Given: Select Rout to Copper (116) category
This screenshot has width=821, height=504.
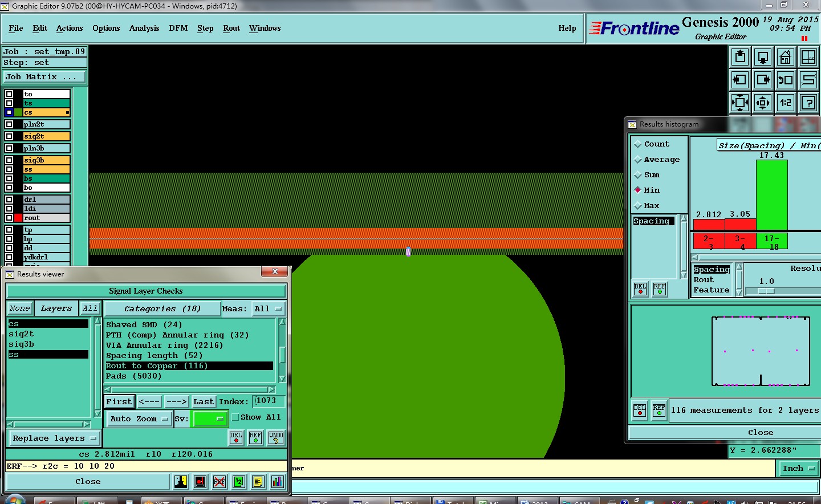Looking at the screenshot, I should [189, 366].
